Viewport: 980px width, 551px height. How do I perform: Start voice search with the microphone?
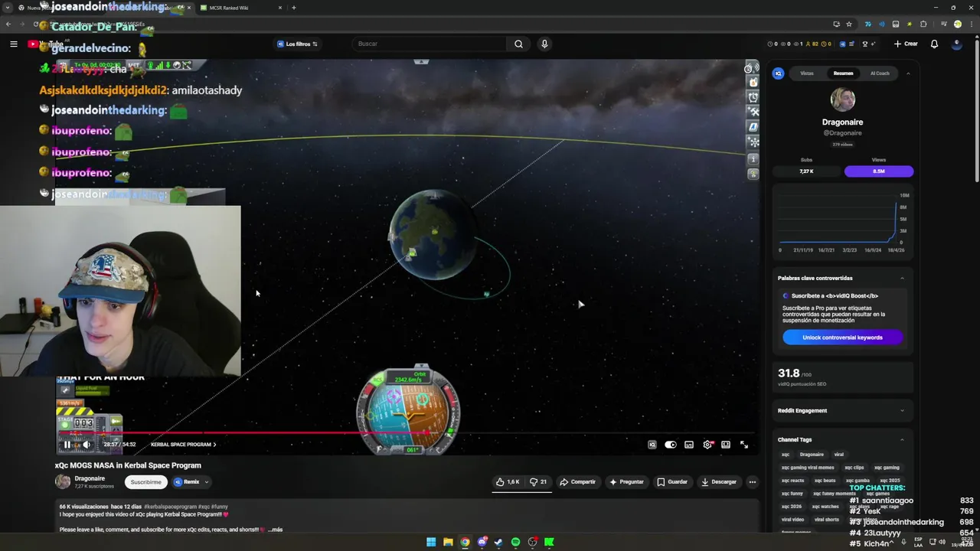point(544,44)
